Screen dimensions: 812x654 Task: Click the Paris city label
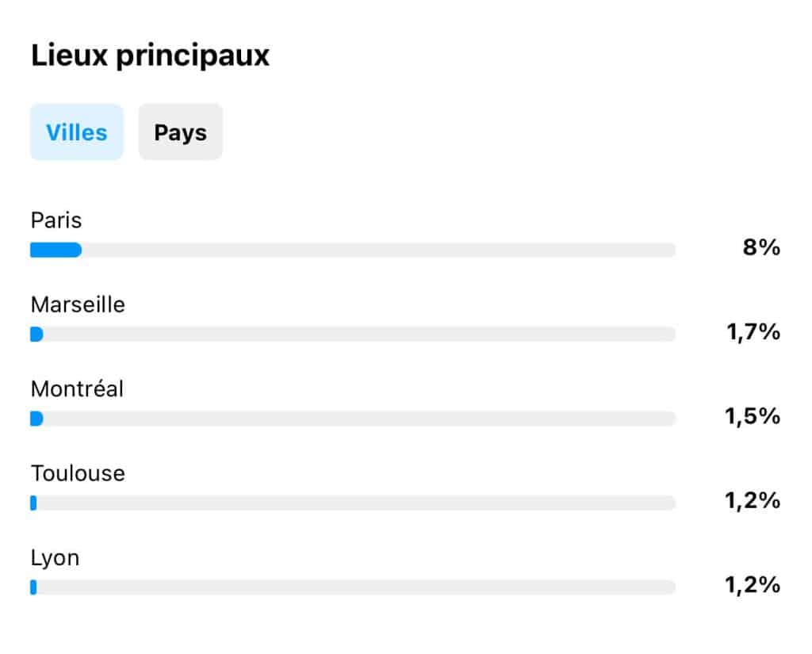pyautogui.click(x=56, y=220)
